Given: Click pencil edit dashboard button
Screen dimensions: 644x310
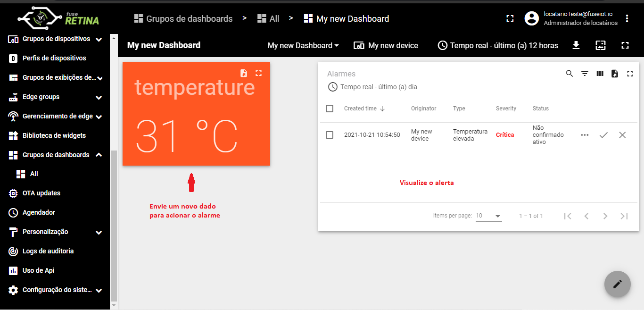Looking at the screenshot, I should pos(618,284).
